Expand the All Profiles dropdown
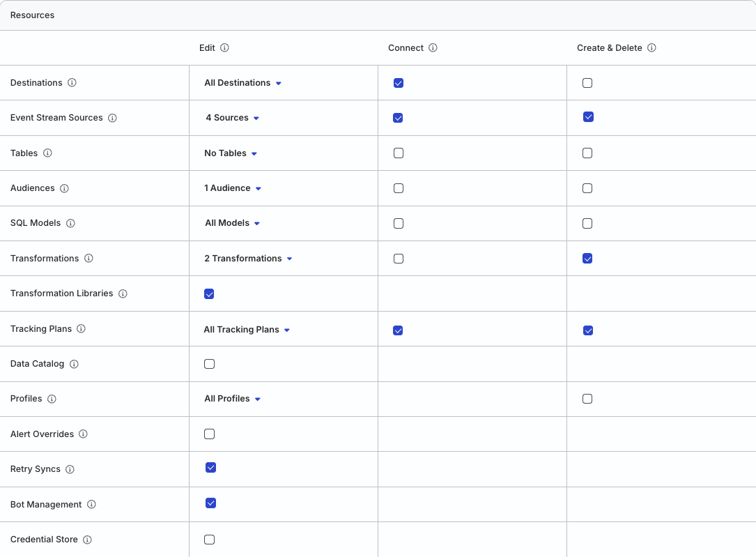756x557 pixels. [x=233, y=399]
